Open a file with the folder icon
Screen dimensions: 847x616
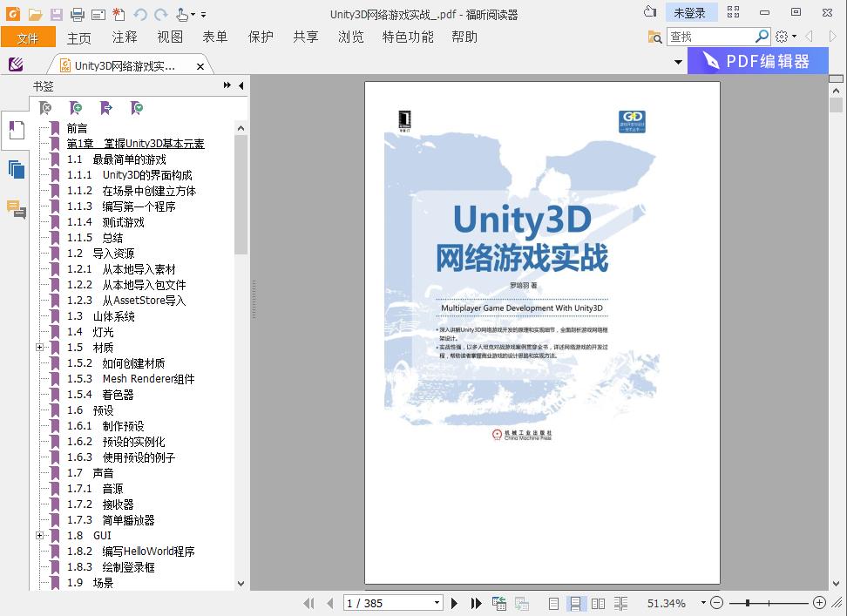[x=36, y=15]
